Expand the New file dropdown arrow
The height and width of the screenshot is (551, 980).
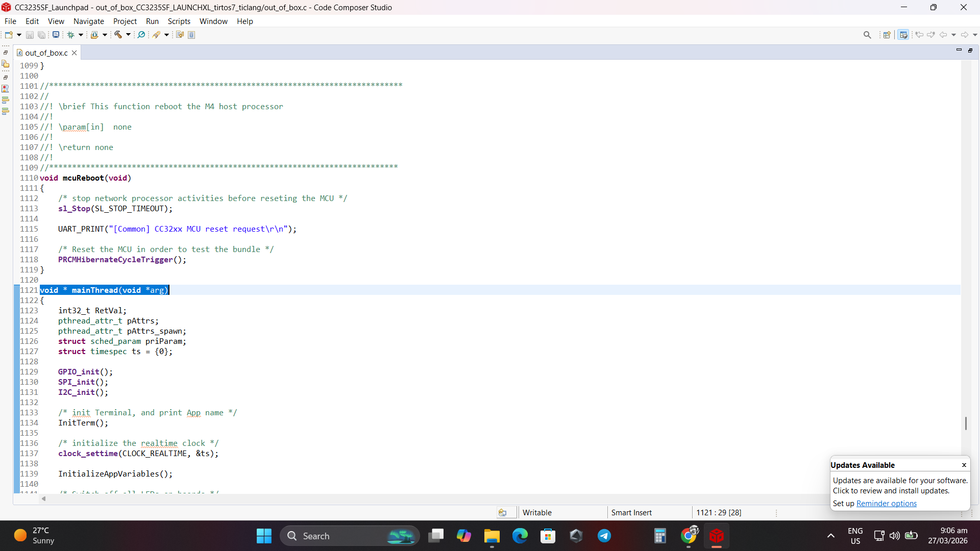tap(19, 35)
